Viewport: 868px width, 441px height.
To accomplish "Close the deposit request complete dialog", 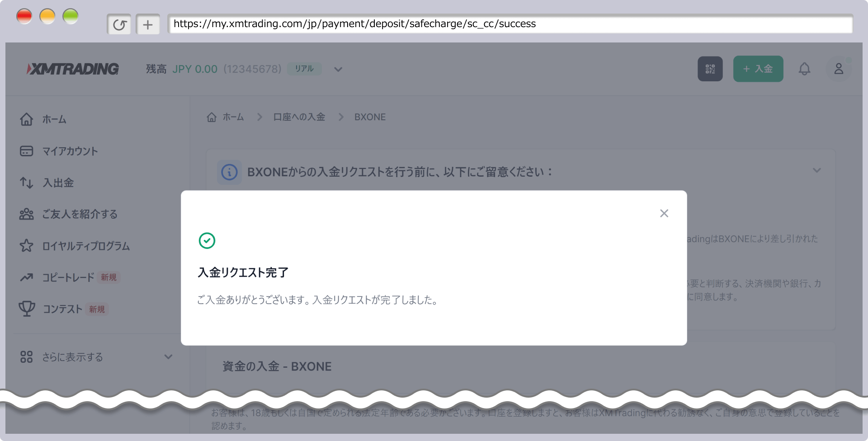I will point(664,213).
